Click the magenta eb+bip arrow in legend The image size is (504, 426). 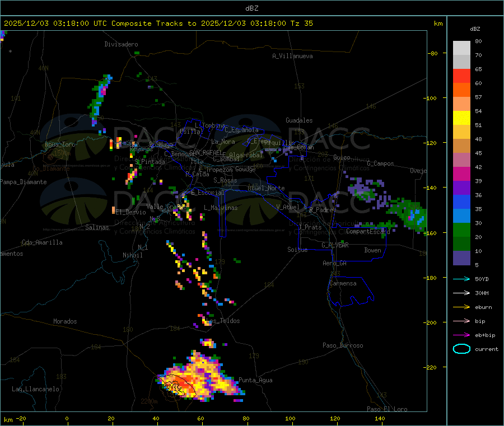click(461, 335)
